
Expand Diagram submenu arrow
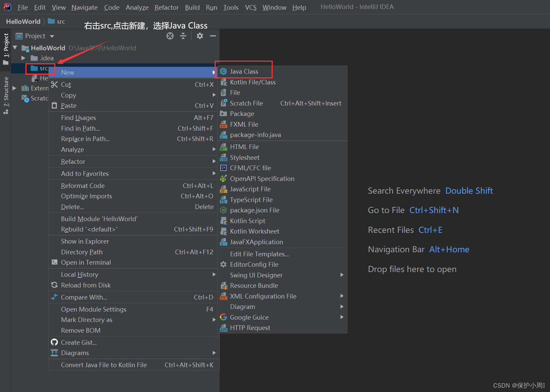(x=342, y=307)
